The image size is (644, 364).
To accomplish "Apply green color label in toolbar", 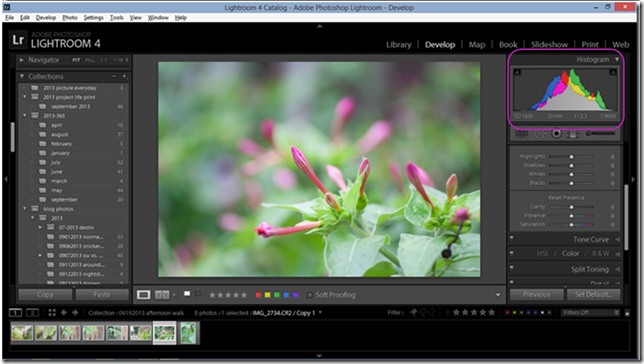I will point(277,295).
